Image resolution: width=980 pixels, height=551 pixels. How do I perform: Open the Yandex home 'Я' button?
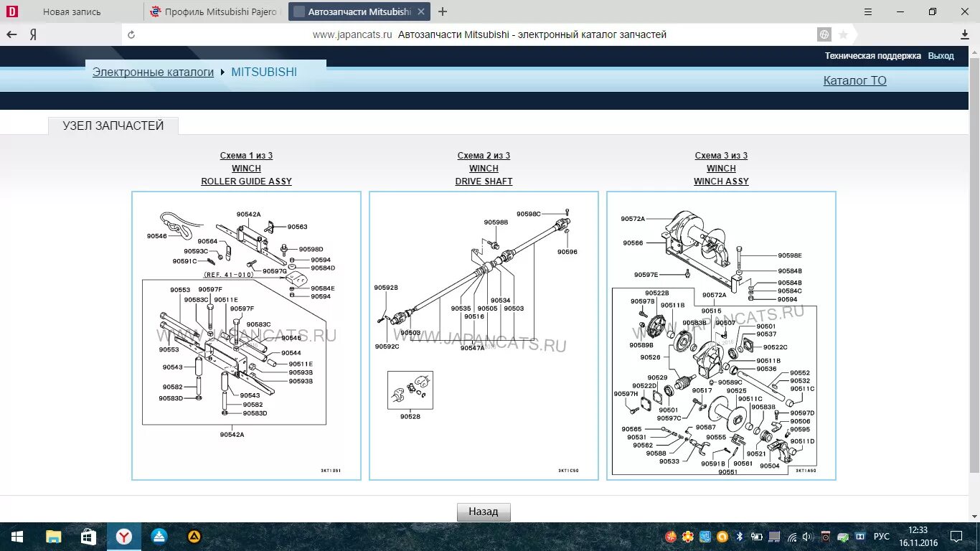pos(33,34)
